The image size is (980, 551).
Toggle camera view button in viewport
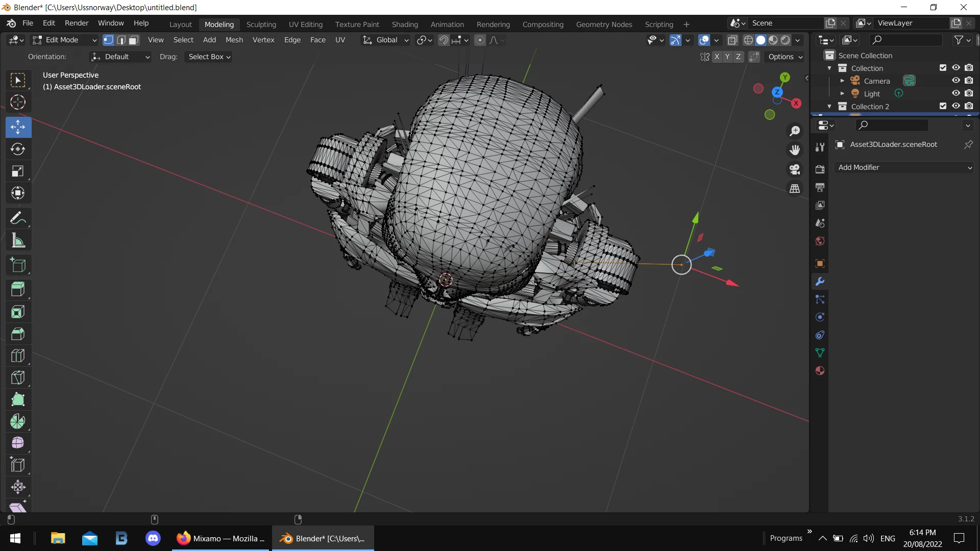(x=795, y=169)
